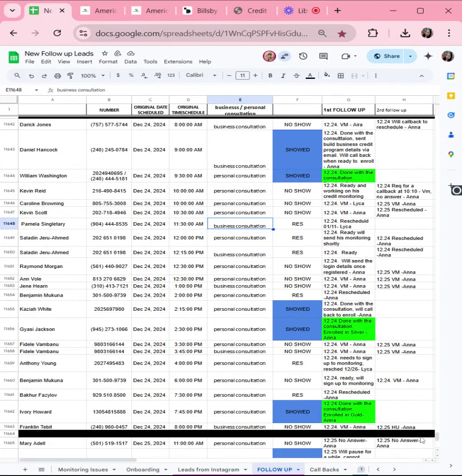Image resolution: width=462 pixels, height=476 pixels.
Task: Expand the Calibri font dropdown
Action: click(201, 75)
